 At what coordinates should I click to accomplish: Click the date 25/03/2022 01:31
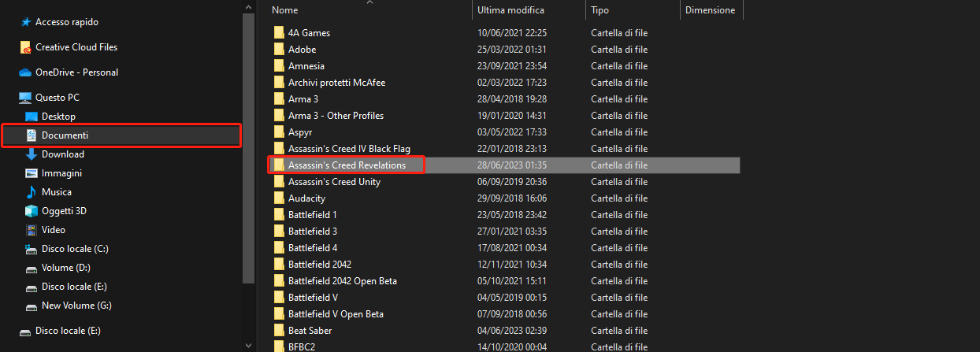click(x=512, y=50)
